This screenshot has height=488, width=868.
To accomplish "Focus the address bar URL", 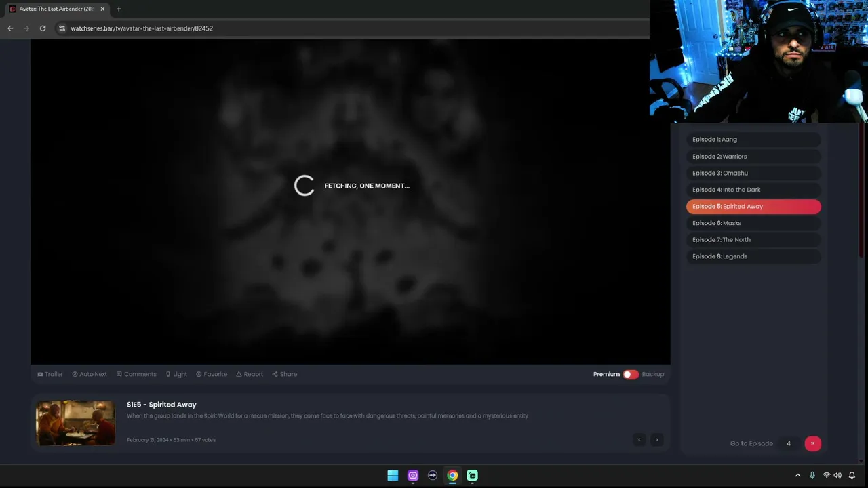I will pyautogui.click(x=142, y=28).
